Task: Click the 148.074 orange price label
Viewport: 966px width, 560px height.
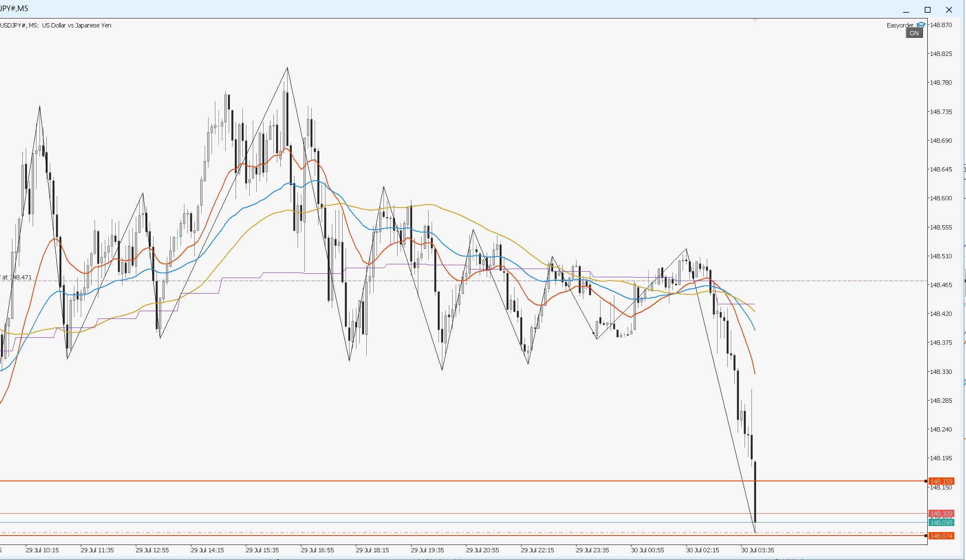Action: tap(941, 536)
